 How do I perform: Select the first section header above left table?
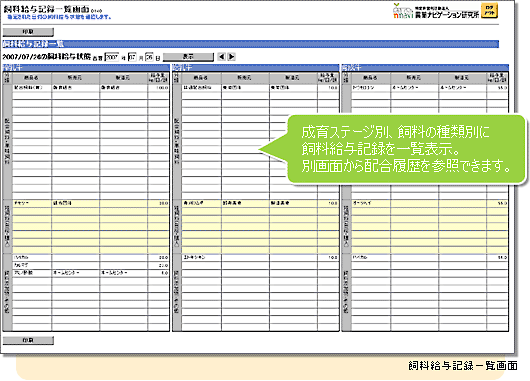click(x=86, y=68)
